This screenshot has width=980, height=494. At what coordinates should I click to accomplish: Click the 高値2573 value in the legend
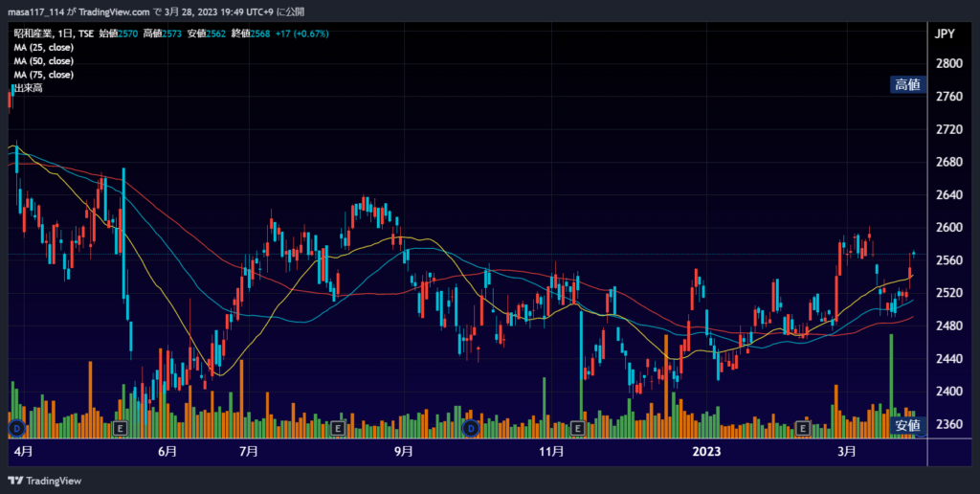162,34
